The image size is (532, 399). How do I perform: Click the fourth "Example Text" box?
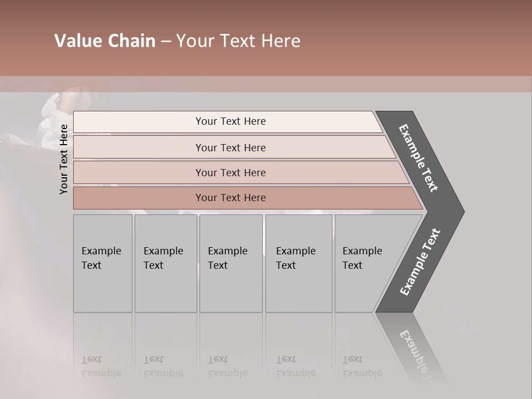click(x=298, y=263)
